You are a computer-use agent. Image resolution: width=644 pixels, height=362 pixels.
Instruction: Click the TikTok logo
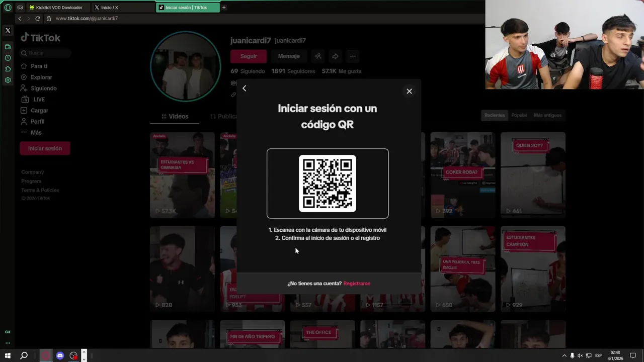click(40, 38)
